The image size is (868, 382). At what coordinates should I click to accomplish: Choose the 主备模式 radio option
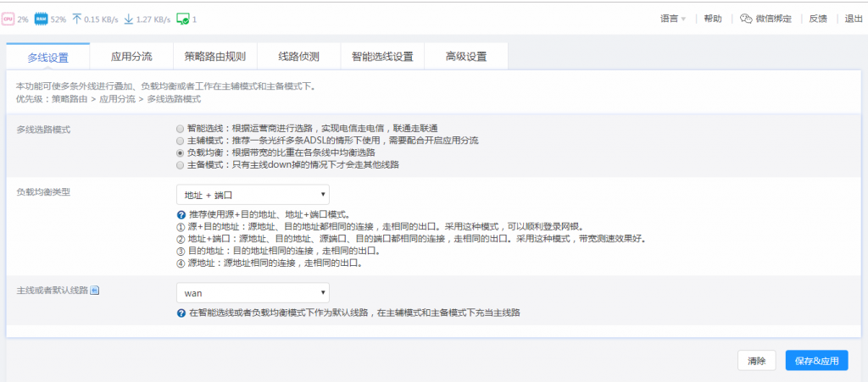coord(179,165)
